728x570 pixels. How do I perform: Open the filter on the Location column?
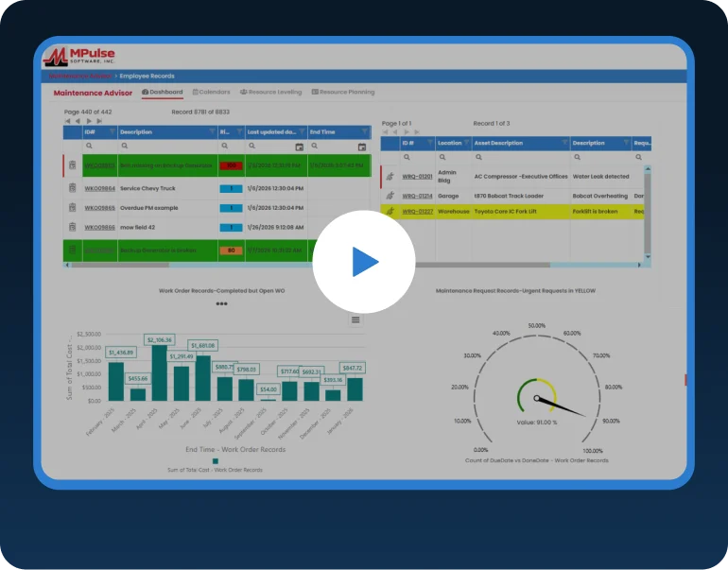click(x=467, y=143)
